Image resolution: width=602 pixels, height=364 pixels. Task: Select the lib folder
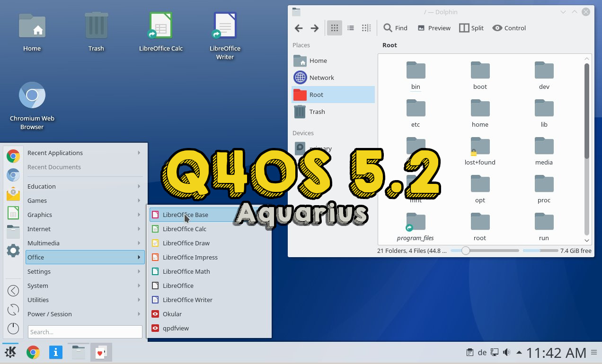(544, 113)
